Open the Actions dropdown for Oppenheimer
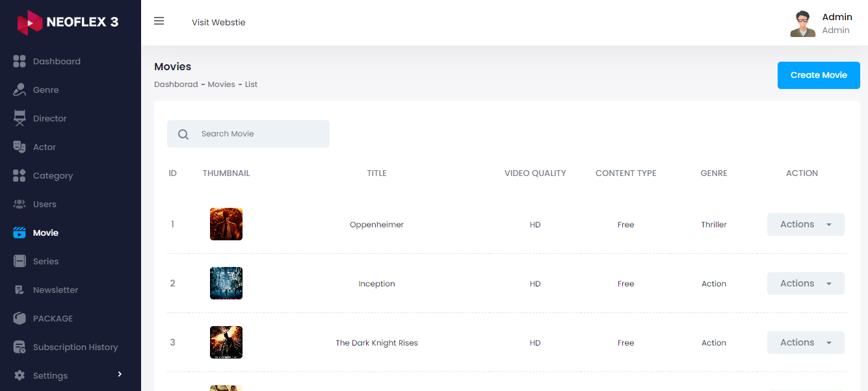Screen dimensions: 868x391 coord(806,224)
